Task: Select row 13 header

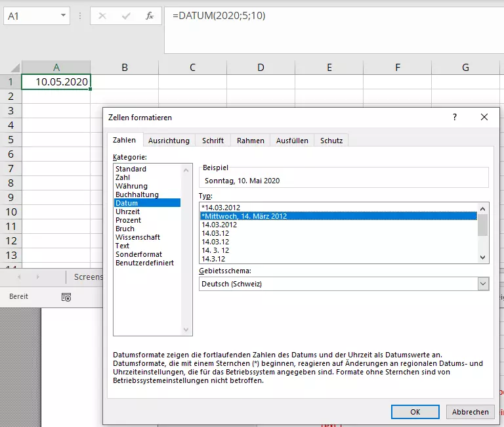Action: 10,255
